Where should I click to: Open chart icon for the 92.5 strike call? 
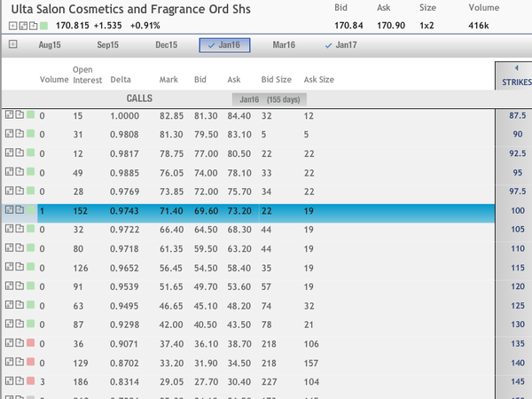[x=9, y=153]
